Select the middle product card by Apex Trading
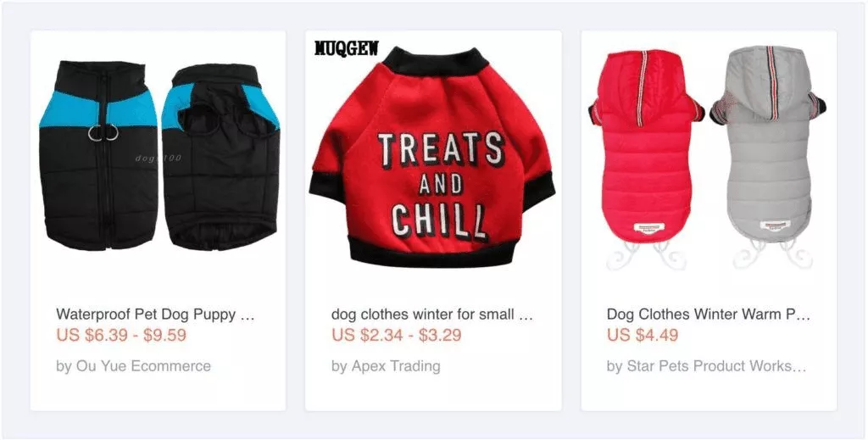 433,220
